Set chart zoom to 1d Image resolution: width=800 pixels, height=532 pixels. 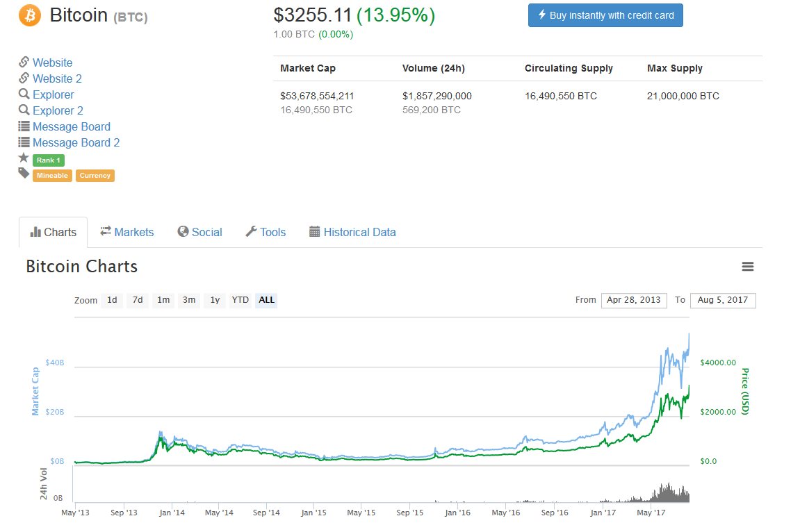(x=112, y=300)
